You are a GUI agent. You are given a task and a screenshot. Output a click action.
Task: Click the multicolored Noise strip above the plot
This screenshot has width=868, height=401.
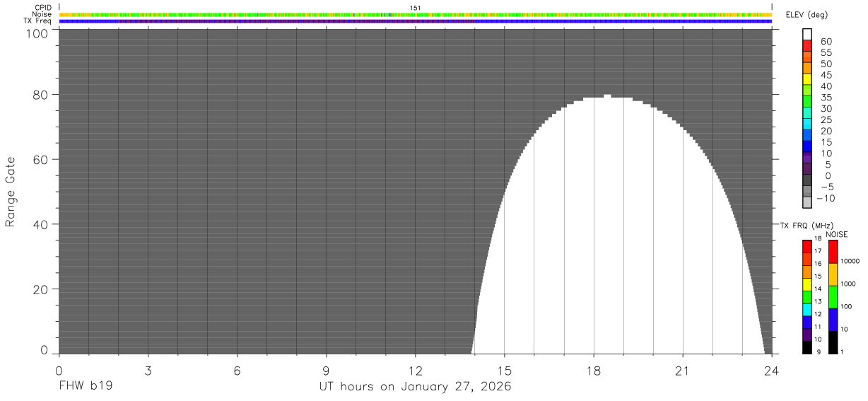(416, 14)
